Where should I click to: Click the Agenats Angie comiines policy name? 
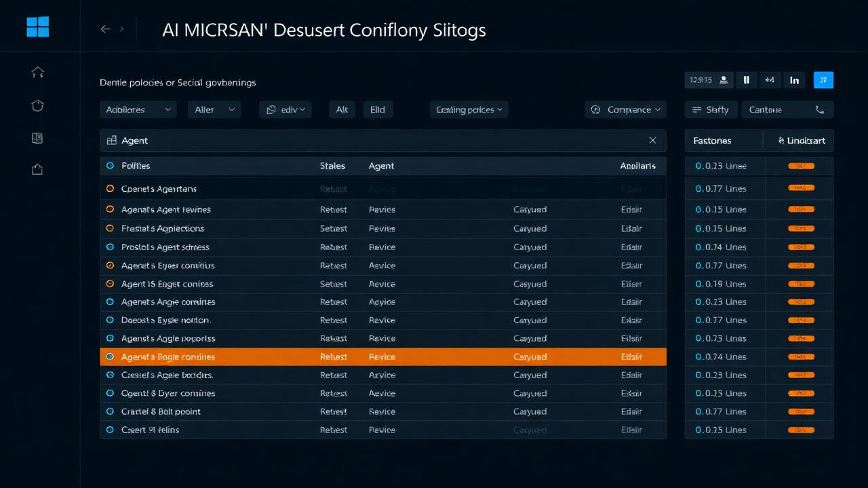(x=168, y=302)
